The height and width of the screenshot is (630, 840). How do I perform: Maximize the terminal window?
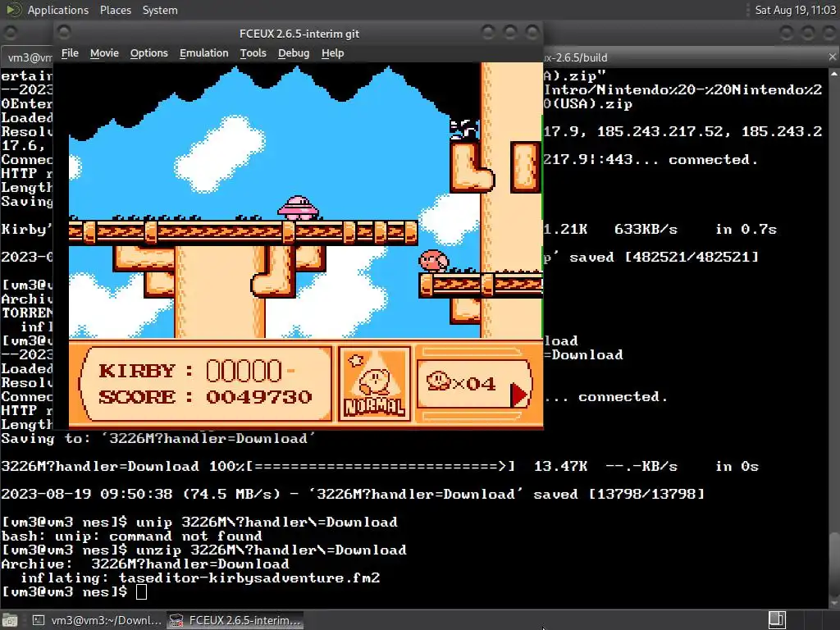(808, 33)
